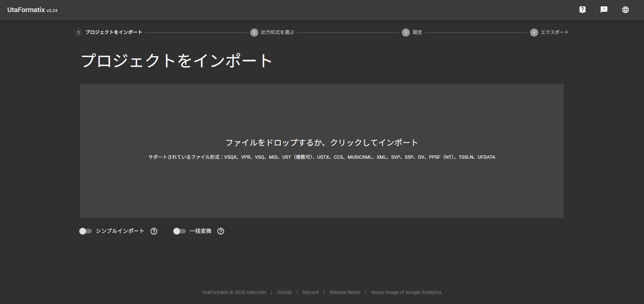Show help for シンプルインポート option
The image size is (644, 304).
[x=154, y=231]
